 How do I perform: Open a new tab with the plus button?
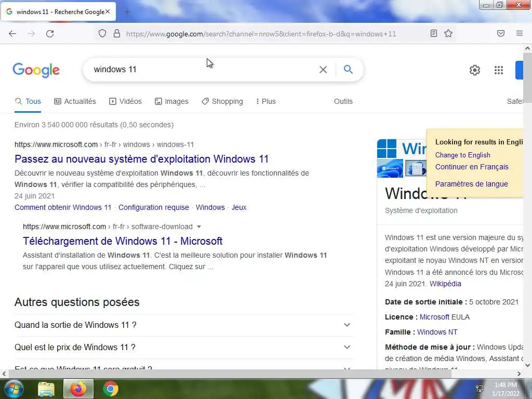tap(127, 12)
